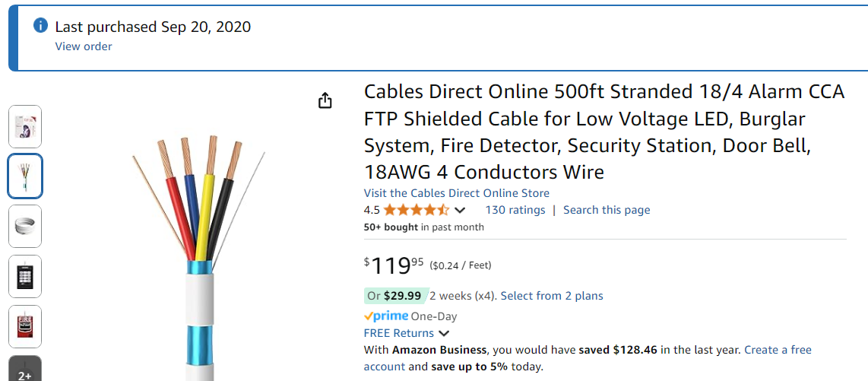Expand the FREE Returns dropdown arrow
Screen dimensions: 868x381
(443, 333)
